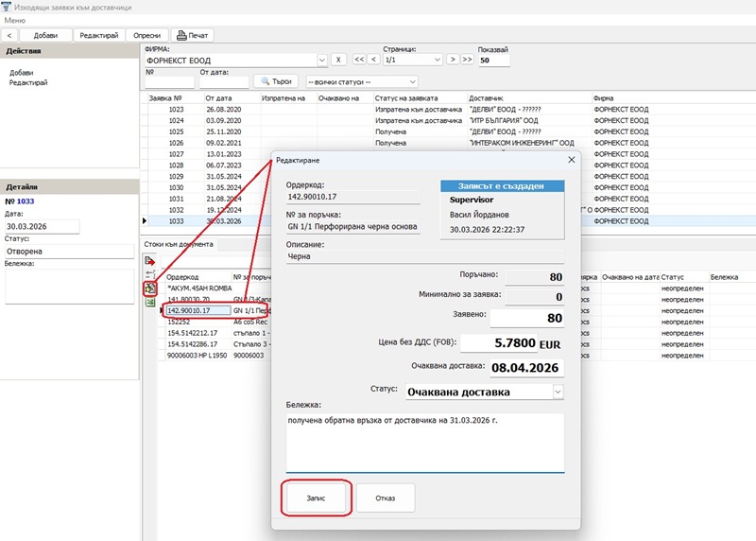
Task: Click the add-item icon with red arrow
Action: (149, 260)
